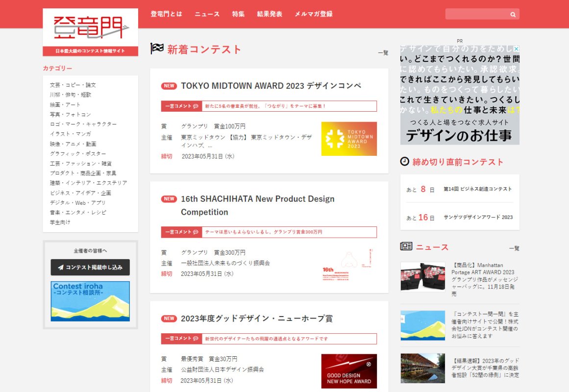Open TOKYO MIDTOWN AWARD 2023 デザインコンペ title

tap(271, 86)
